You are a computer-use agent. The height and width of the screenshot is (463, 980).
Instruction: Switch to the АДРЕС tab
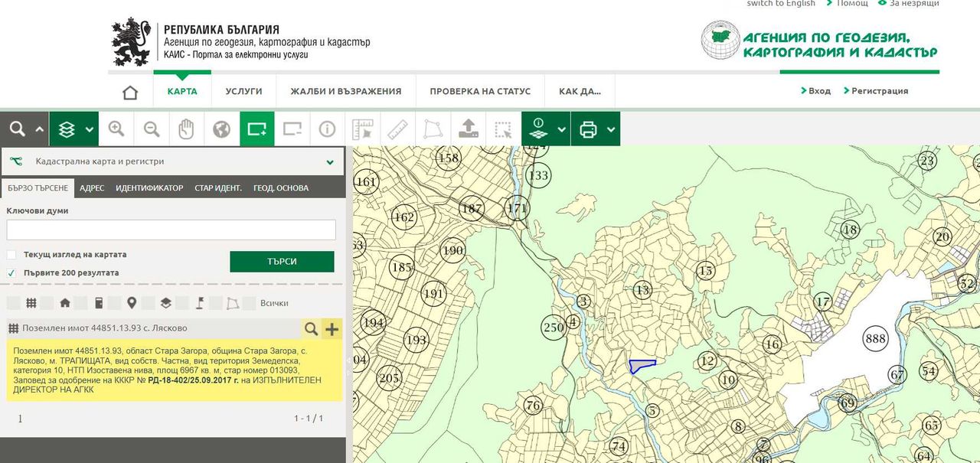(92, 187)
